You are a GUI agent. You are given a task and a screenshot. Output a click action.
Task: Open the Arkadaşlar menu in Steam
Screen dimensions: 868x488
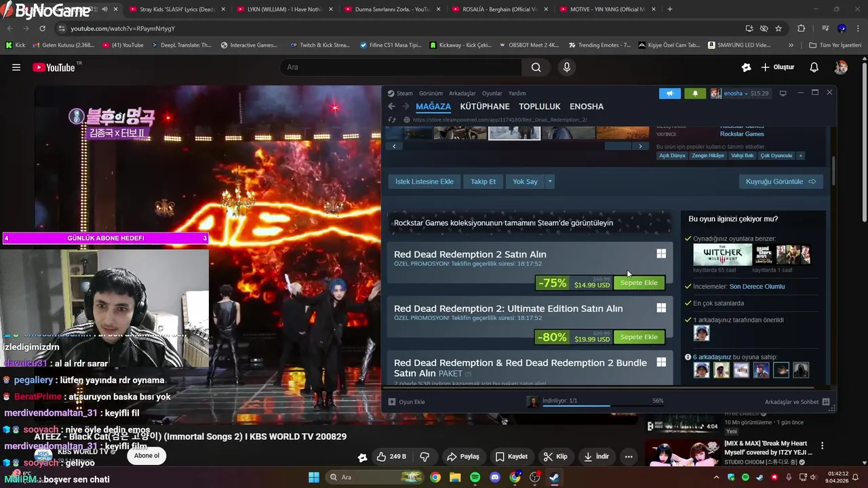point(462,94)
